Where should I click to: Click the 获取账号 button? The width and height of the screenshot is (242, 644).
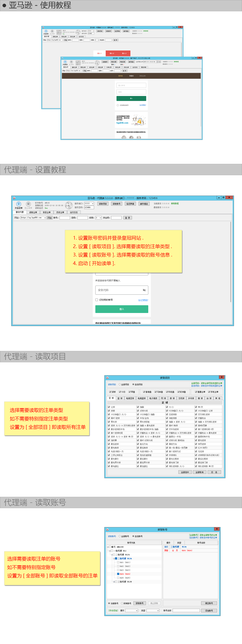(x=140, y=603)
